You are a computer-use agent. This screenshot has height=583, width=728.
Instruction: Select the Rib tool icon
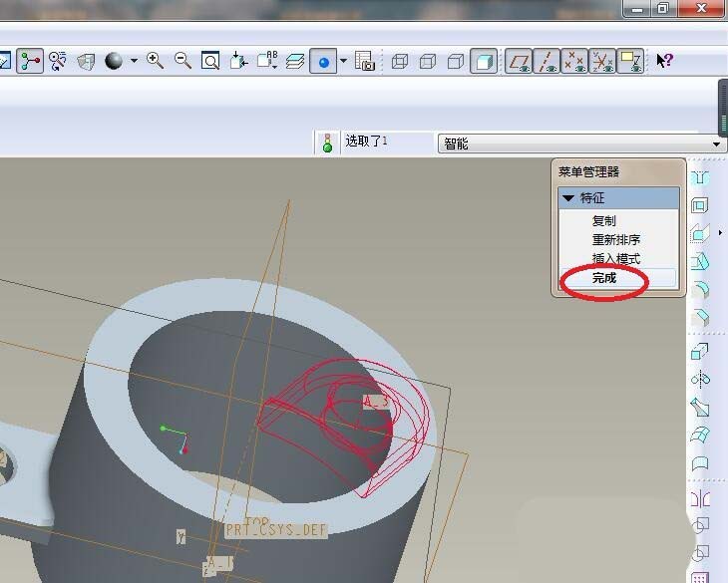coord(700,233)
